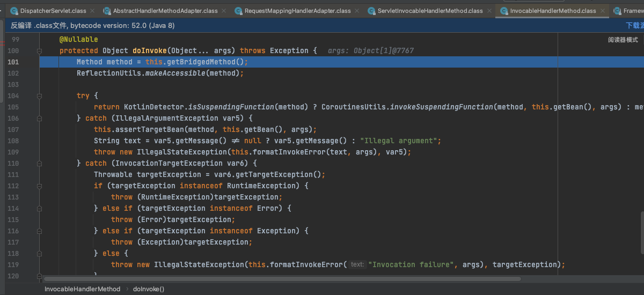Click the InvocableHandlerMethod breadcrumb
Viewport: 644px width, 295px height.
point(82,289)
